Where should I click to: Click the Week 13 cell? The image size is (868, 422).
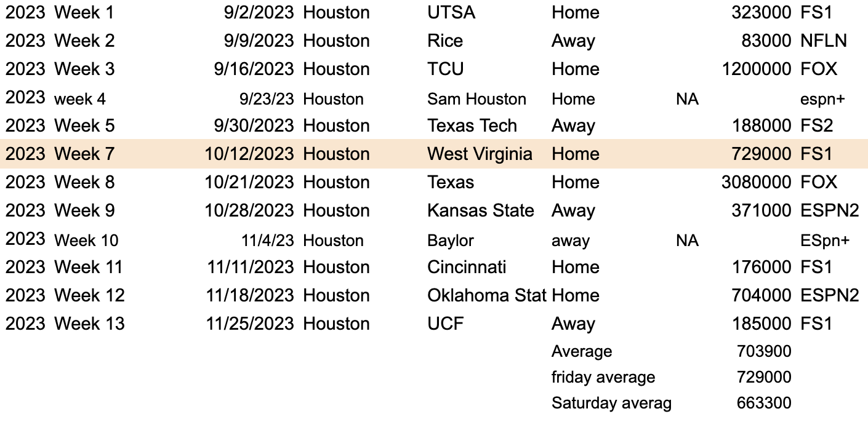[89, 324]
